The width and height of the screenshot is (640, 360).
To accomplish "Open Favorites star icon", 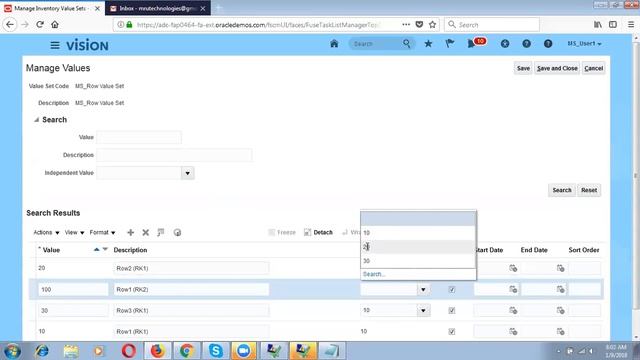I will tap(428, 43).
